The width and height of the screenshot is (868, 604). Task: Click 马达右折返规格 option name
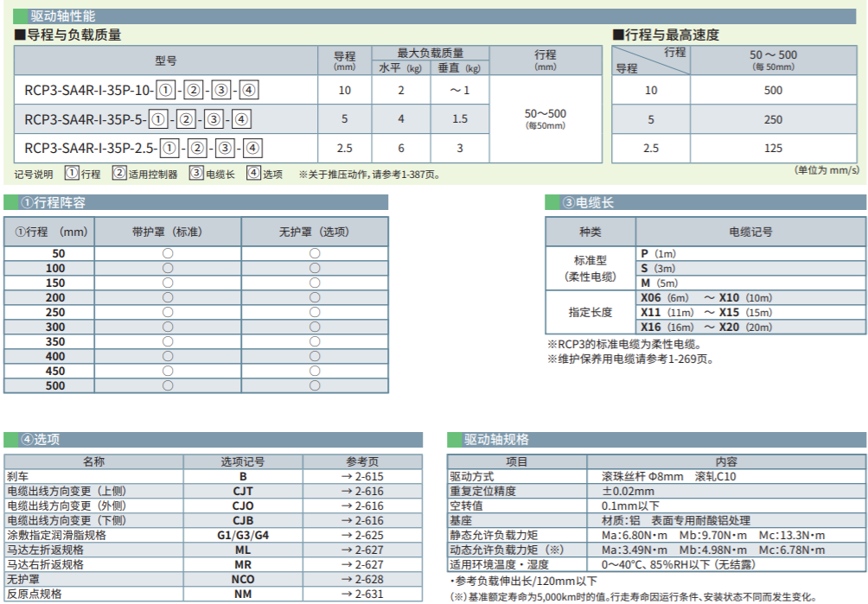(46, 565)
